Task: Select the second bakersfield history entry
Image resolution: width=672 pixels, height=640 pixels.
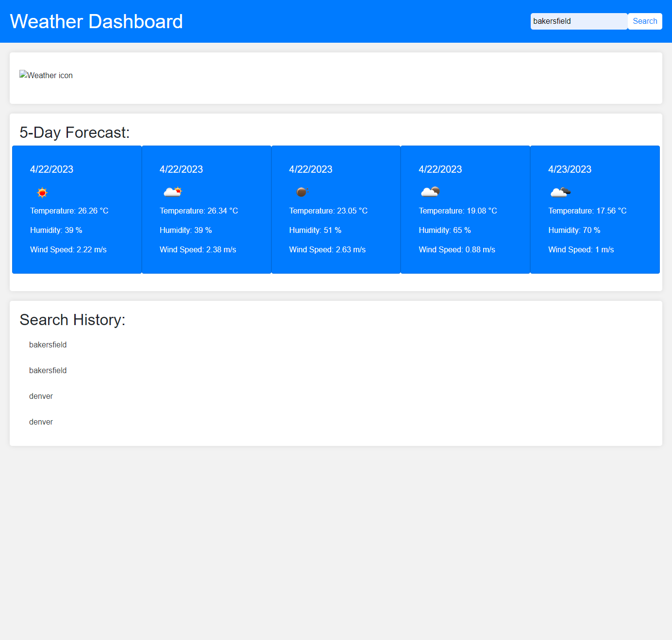Action: [48, 370]
